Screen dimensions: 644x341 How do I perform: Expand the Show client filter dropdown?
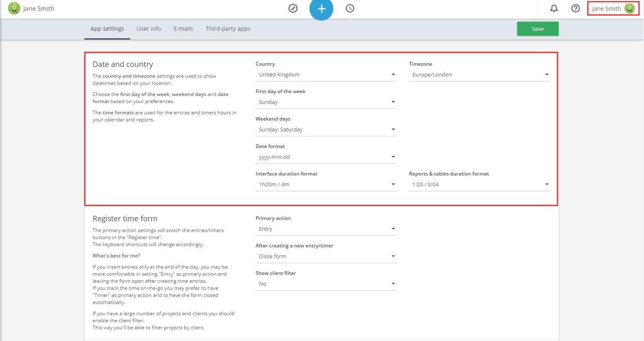393,284
